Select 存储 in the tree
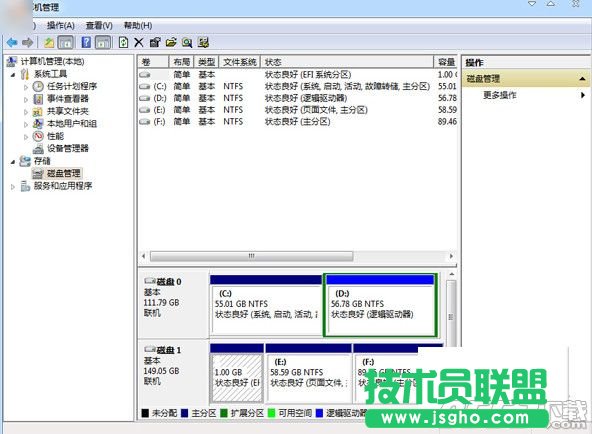 pos(42,161)
